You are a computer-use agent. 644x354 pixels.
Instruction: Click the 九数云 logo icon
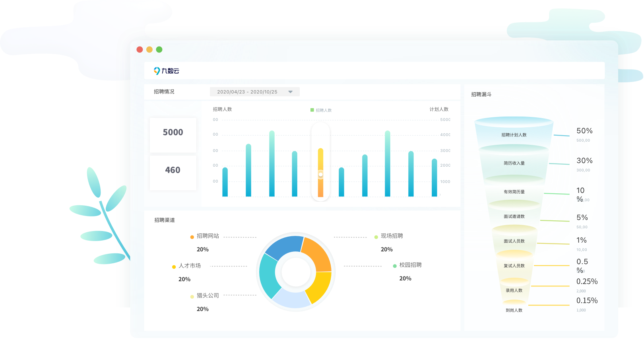[157, 71]
